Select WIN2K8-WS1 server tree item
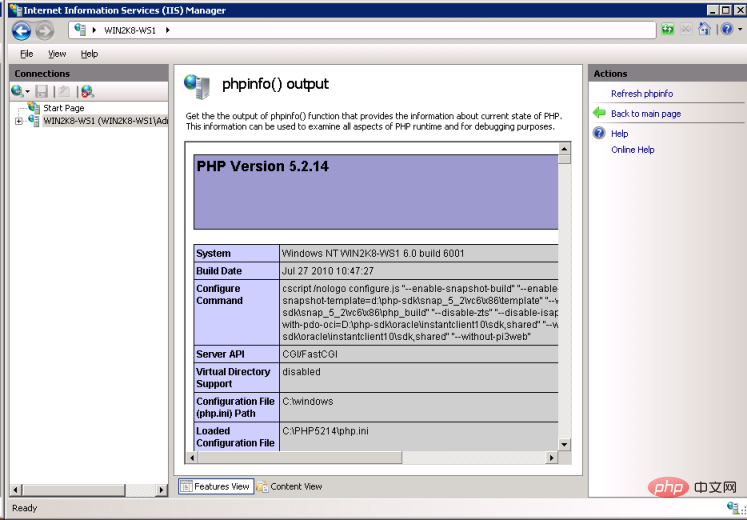Image resolution: width=747 pixels, height=520 pixels. [x=105, y=120]
